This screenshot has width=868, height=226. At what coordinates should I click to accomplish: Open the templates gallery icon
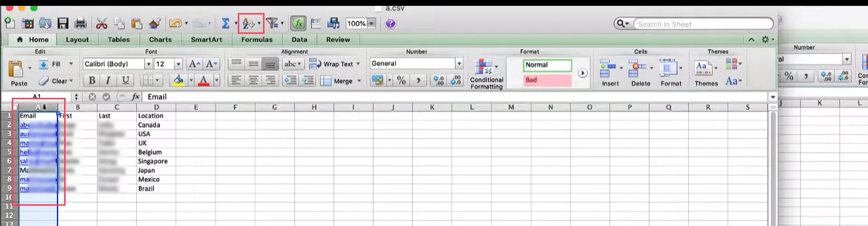pyautogui.click(x=28, y=23)
